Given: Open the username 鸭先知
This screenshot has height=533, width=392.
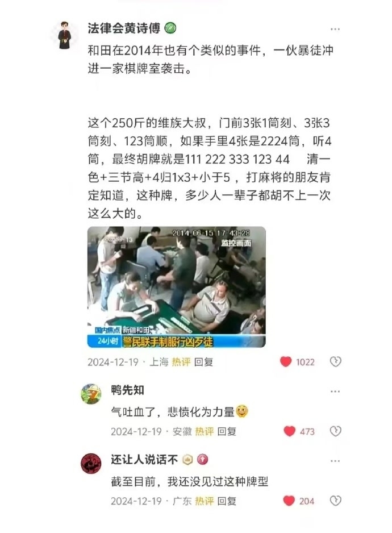Looking at the screenshot, I should point(127,390).
